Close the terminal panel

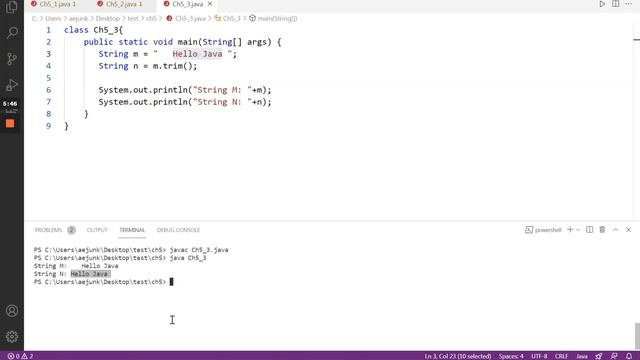tap(629, 230)
